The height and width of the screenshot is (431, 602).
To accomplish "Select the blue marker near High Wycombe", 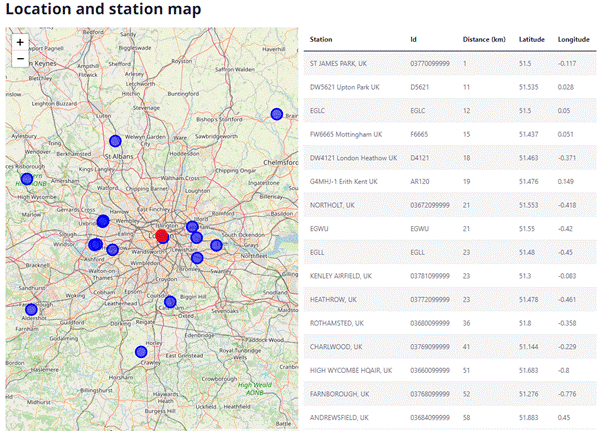I will click(27, 180).
